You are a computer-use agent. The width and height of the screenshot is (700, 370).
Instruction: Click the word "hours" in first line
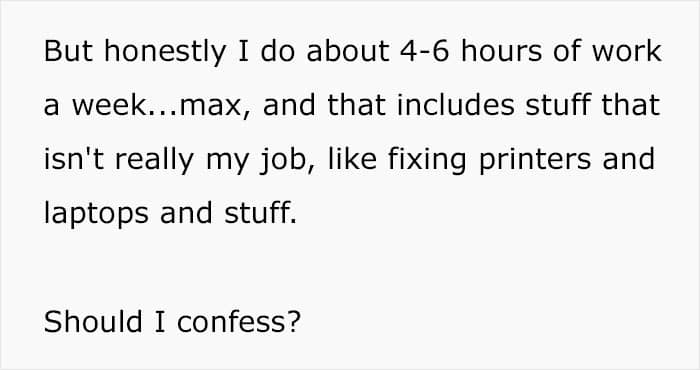tap(501, 51)
